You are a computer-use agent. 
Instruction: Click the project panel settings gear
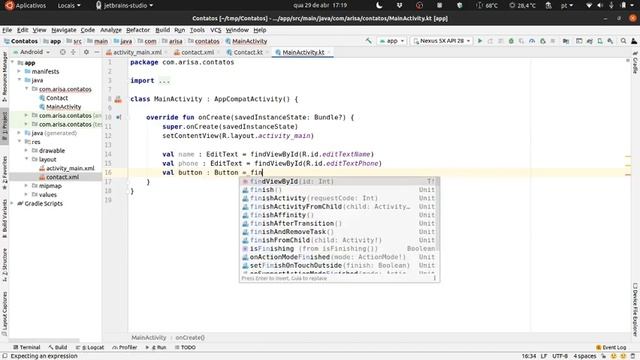point(86,52)
